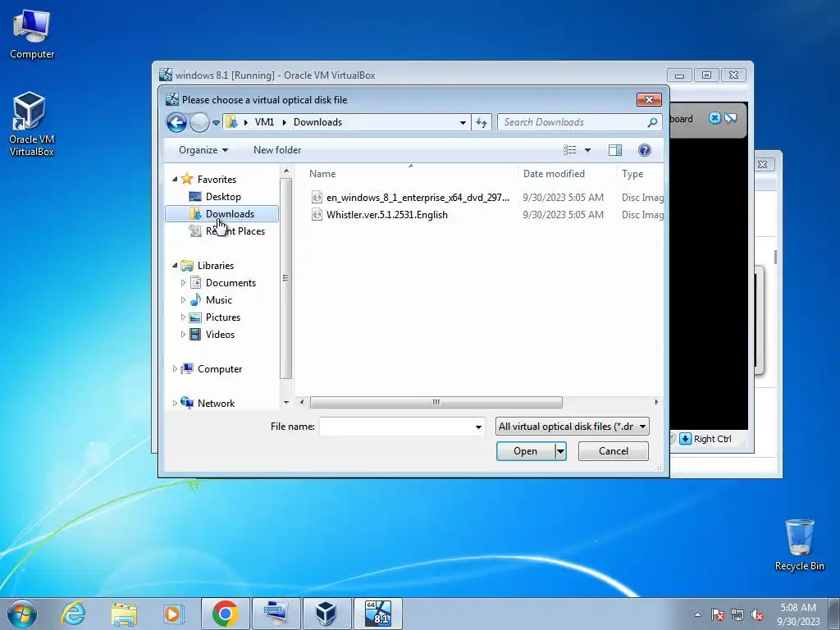This screenshot has width=840, height=630.
Task: Click New folder
Action: 277,150
